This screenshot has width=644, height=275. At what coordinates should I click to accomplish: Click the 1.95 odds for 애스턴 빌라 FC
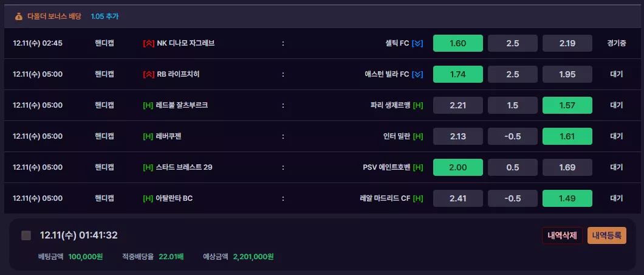pyautogui.click(x=567, y=74)
